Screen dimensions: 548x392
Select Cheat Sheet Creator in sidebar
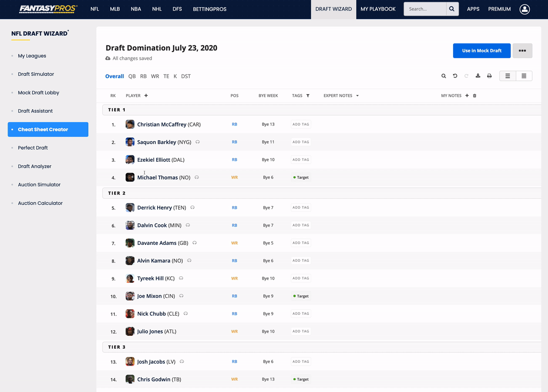[x=48, y=129]
